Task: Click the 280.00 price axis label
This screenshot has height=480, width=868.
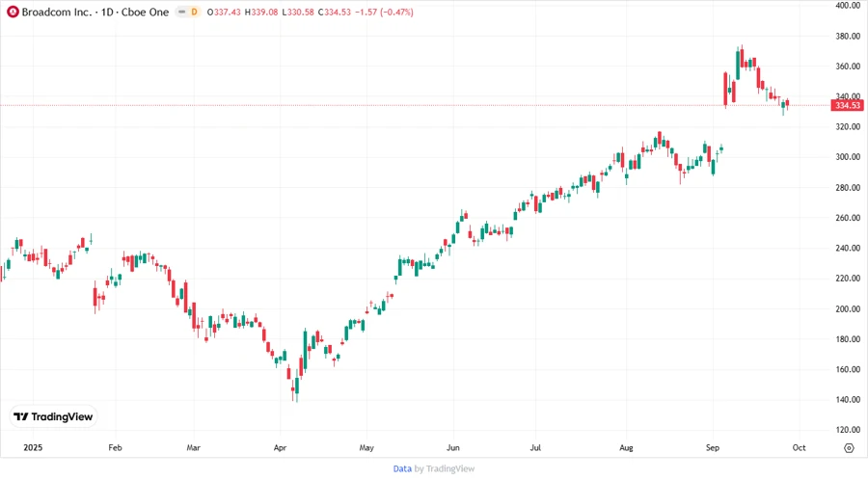Action: (848, 187)
